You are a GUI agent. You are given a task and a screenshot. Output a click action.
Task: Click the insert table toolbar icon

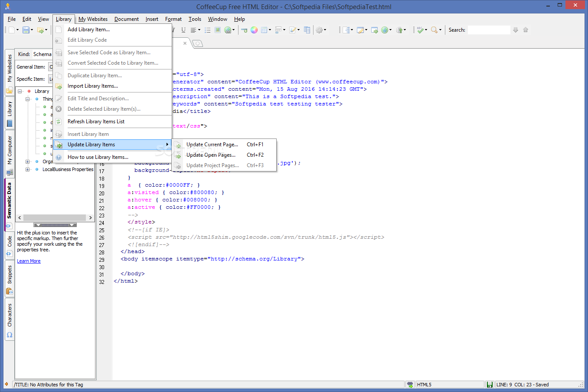tap(264, 30)
